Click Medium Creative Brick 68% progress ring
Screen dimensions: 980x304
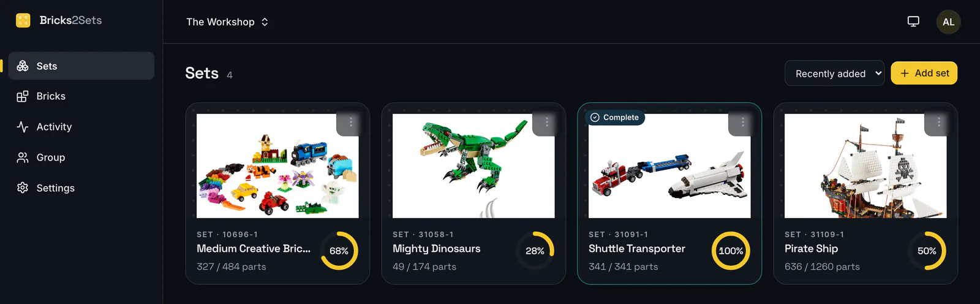click(x=339, y=251)
